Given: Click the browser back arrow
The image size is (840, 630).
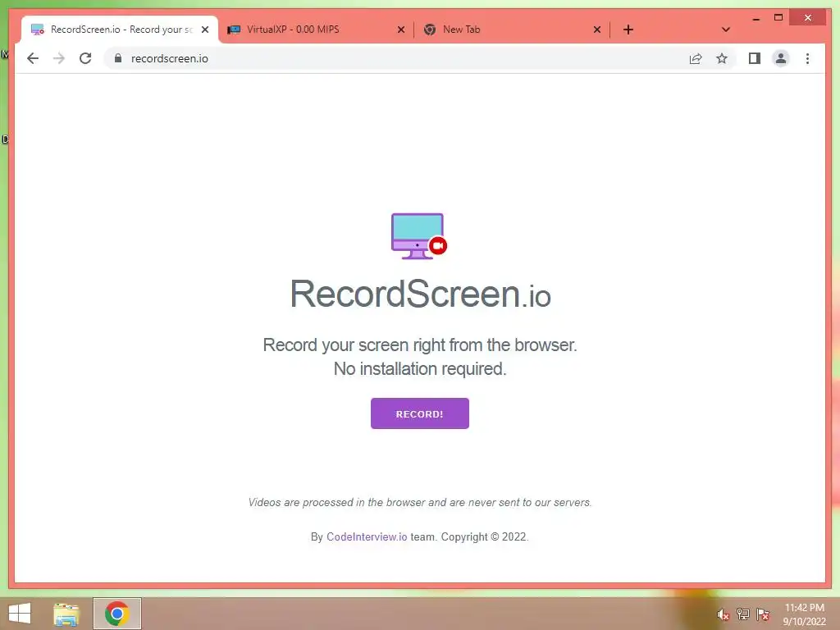Looking at the screenshot, I should 33,58.
